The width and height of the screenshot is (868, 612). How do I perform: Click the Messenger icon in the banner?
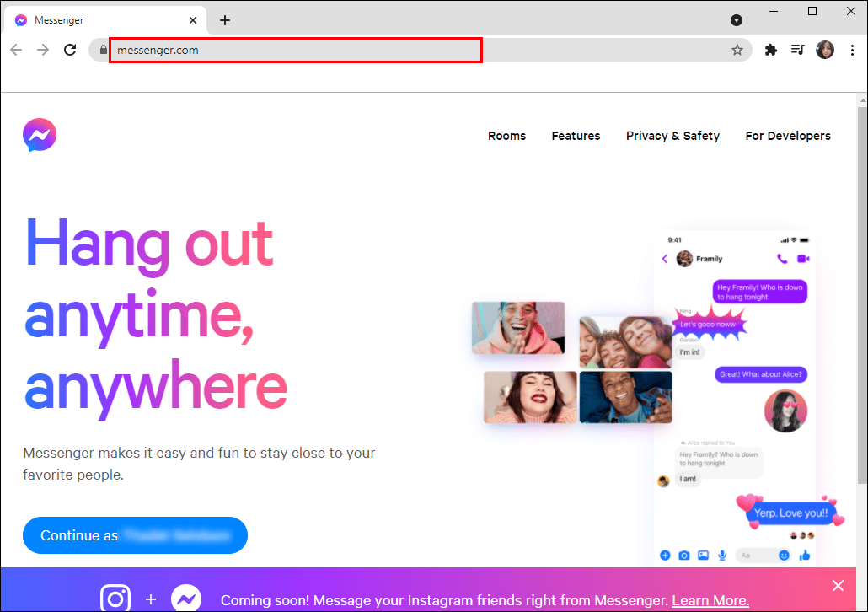pyautogui.click(x=186, y=599)
